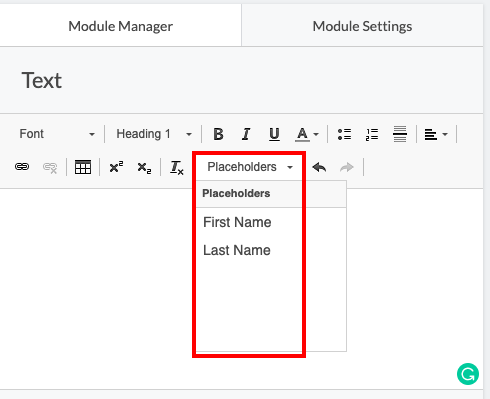Image resolution: width=490 pixels, height=399 pixels.
Task: Toggle underline formatting
Action: click(274, 134)
